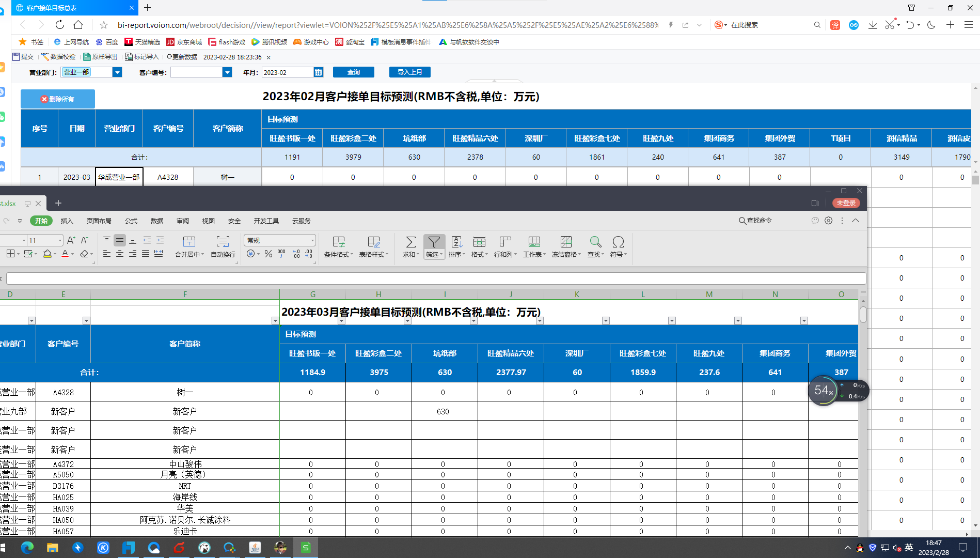
Task: Click the red 未登录 login button
Action: (846, 203)
